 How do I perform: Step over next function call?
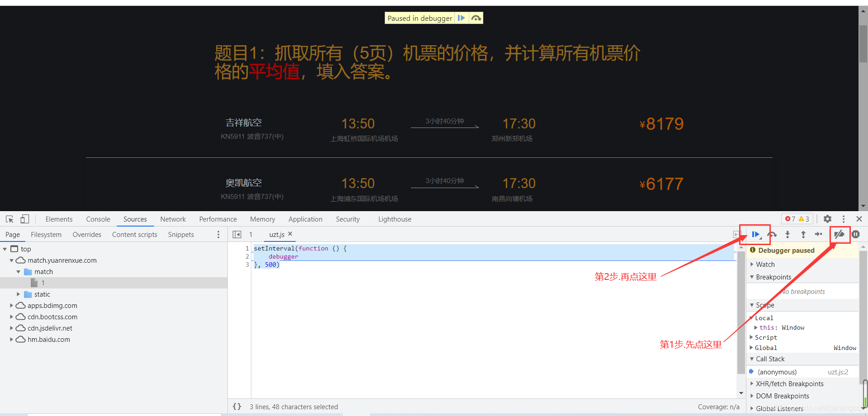click(x=772, y=234)
